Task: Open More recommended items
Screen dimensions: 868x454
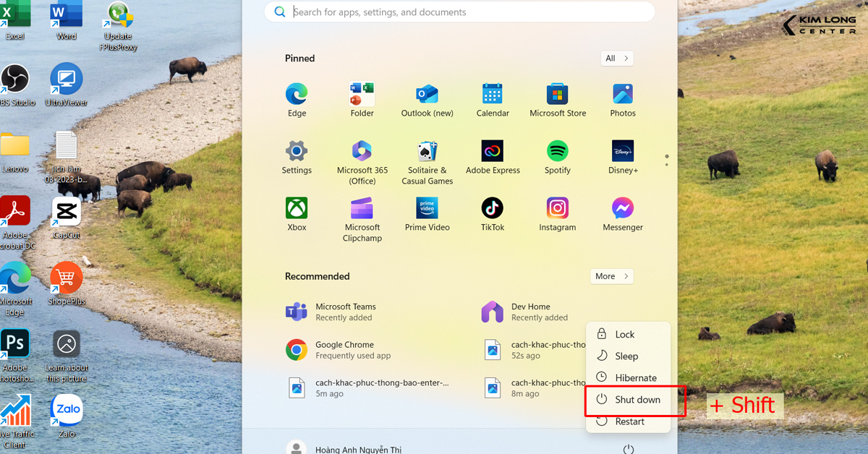Action: 611,275
